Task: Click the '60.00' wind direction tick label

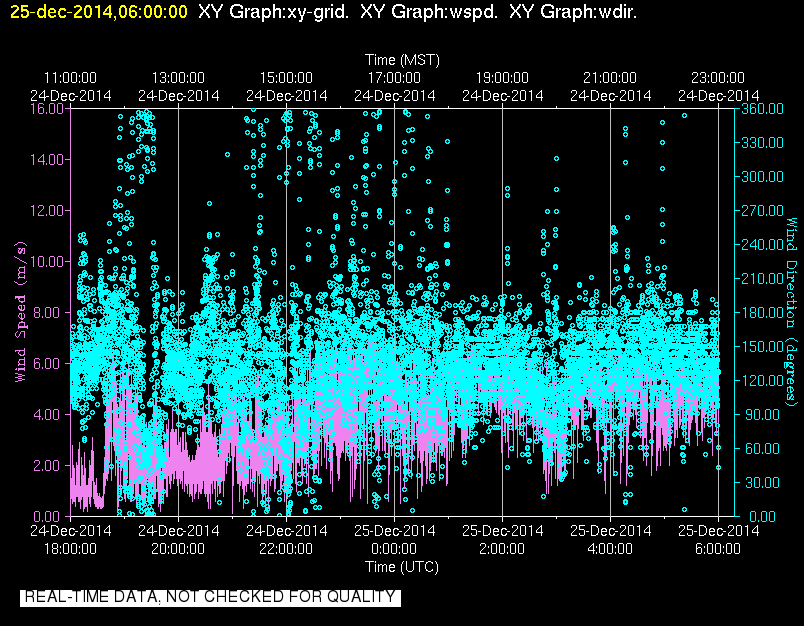Action: click(x=762, y=448)
